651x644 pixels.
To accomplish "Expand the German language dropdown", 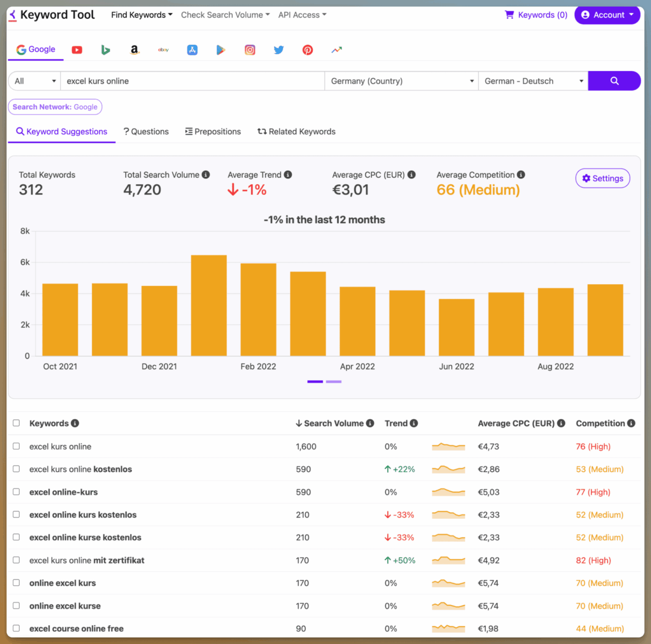I will [532, 81].
